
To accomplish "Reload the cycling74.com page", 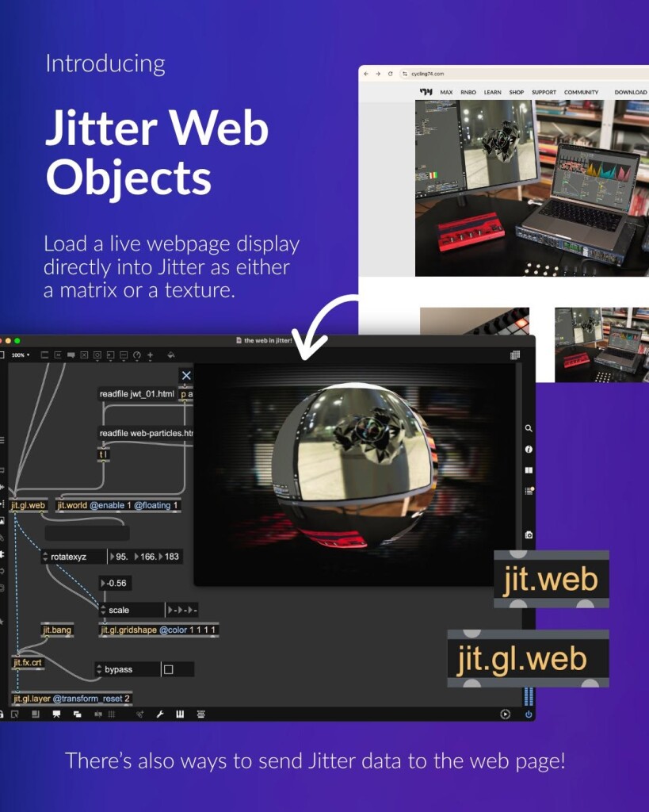I will click(390, 74).
